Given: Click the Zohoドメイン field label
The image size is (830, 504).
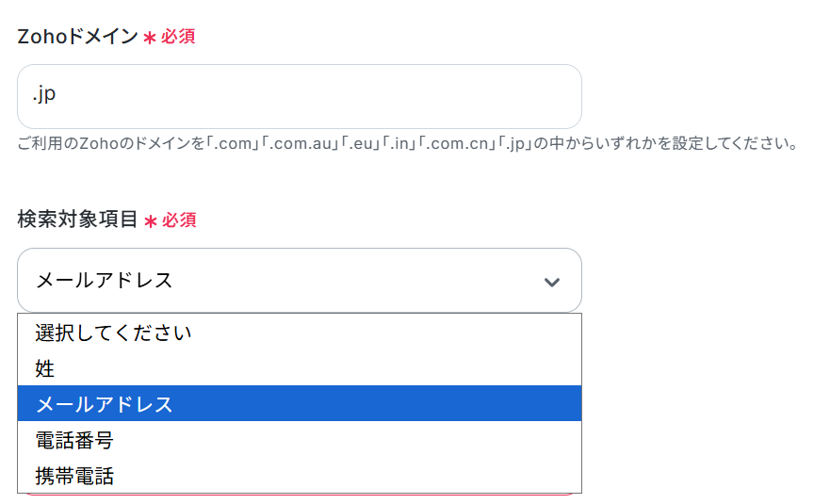Looking at the screenshot, I should click(77, 37).
